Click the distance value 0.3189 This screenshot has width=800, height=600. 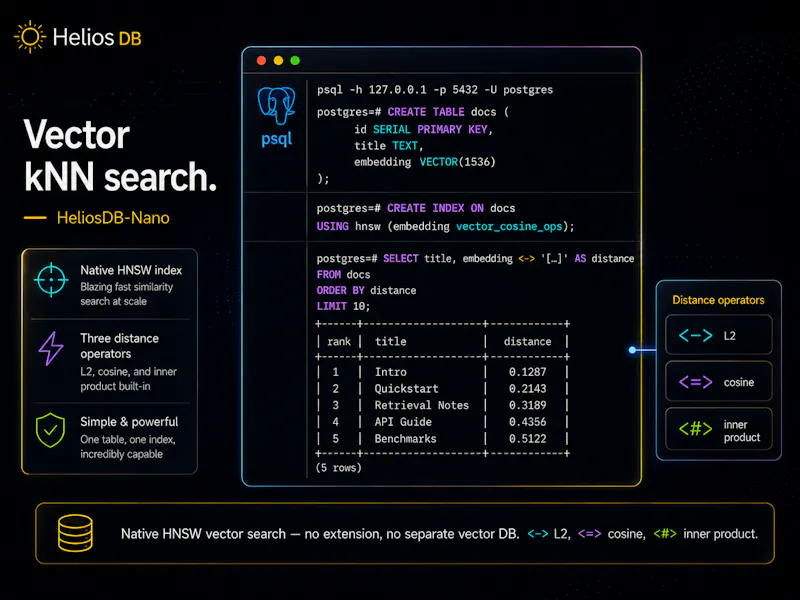[x=528, y=405]
